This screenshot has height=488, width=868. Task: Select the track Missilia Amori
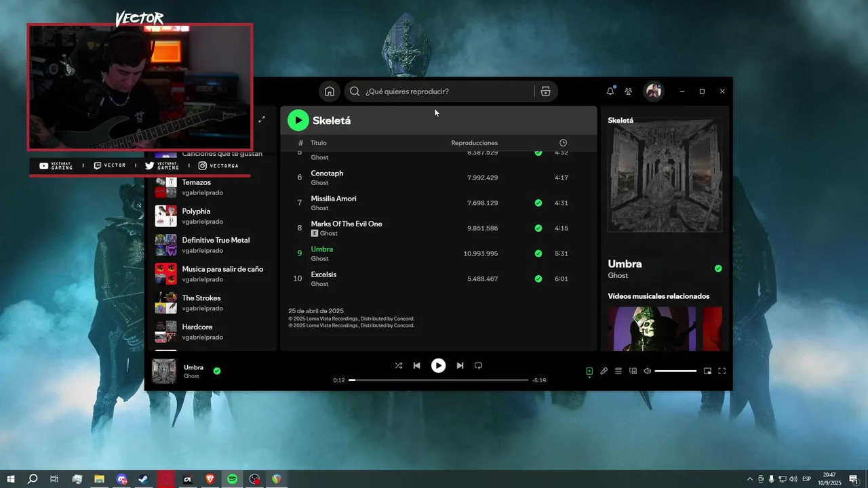click(334, 199)
